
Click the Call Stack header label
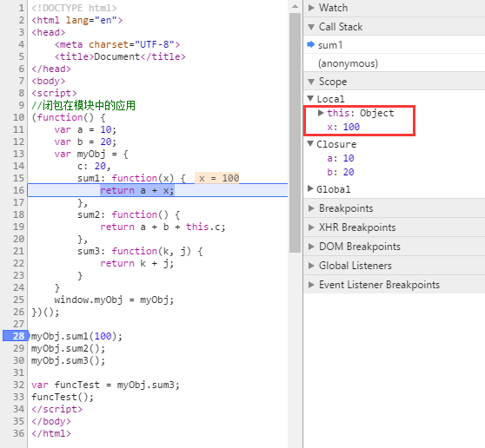(341, 27)
